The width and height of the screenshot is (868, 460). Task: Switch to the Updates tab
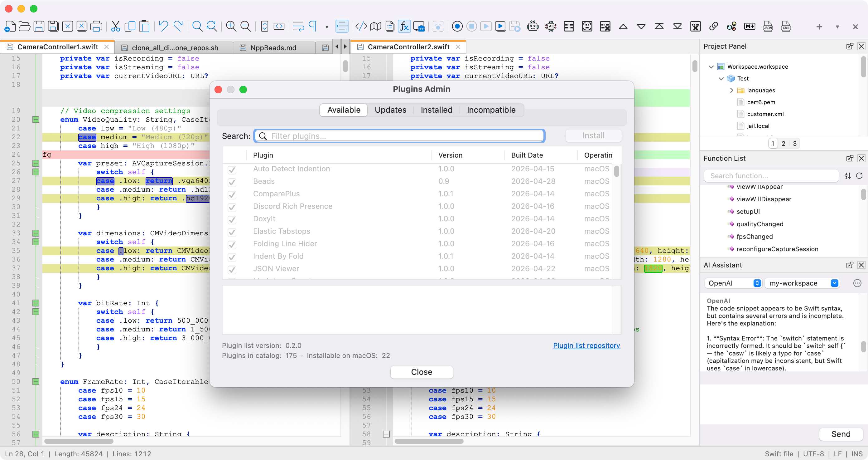point(390,110)
